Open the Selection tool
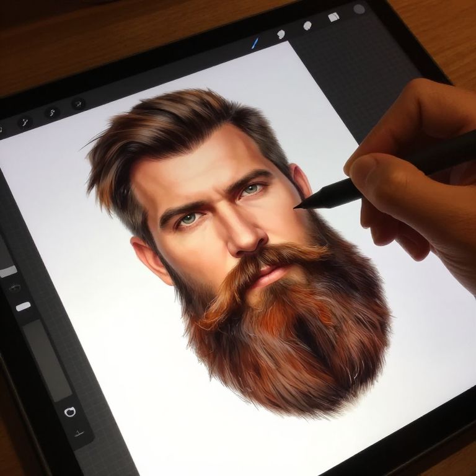 pyautogui.click(x=52, y=112)
